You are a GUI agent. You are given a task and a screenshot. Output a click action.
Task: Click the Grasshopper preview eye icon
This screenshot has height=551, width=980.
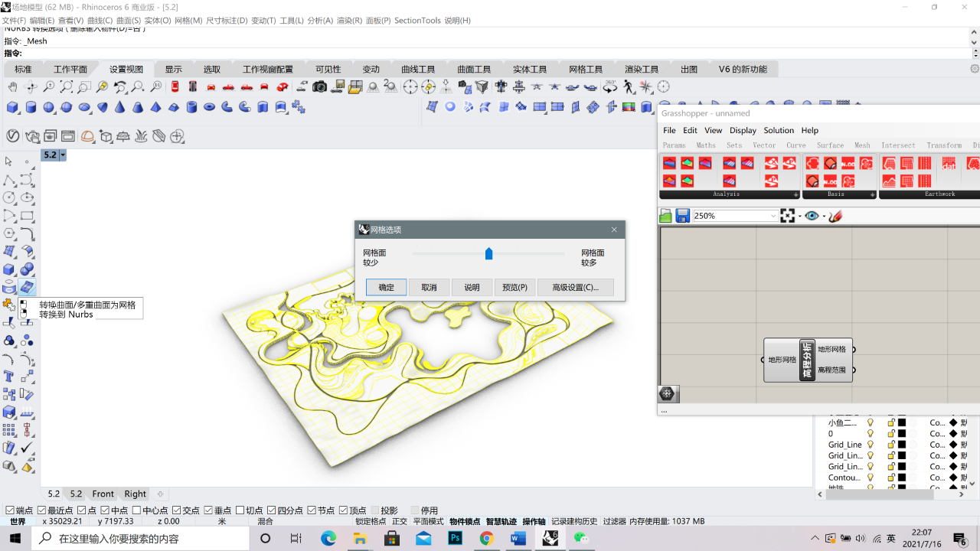812,217
